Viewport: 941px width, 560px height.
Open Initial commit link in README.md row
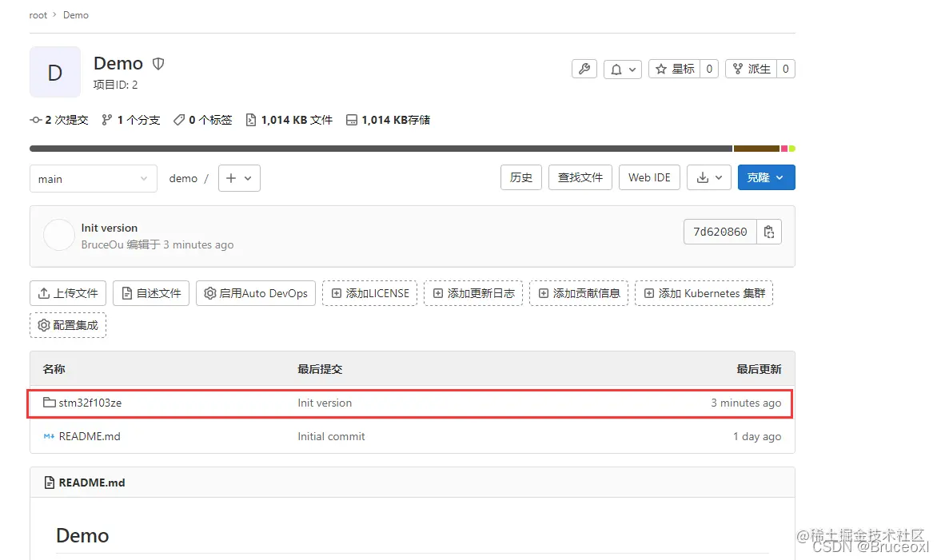pyautogui.click(x=331, y=436)
